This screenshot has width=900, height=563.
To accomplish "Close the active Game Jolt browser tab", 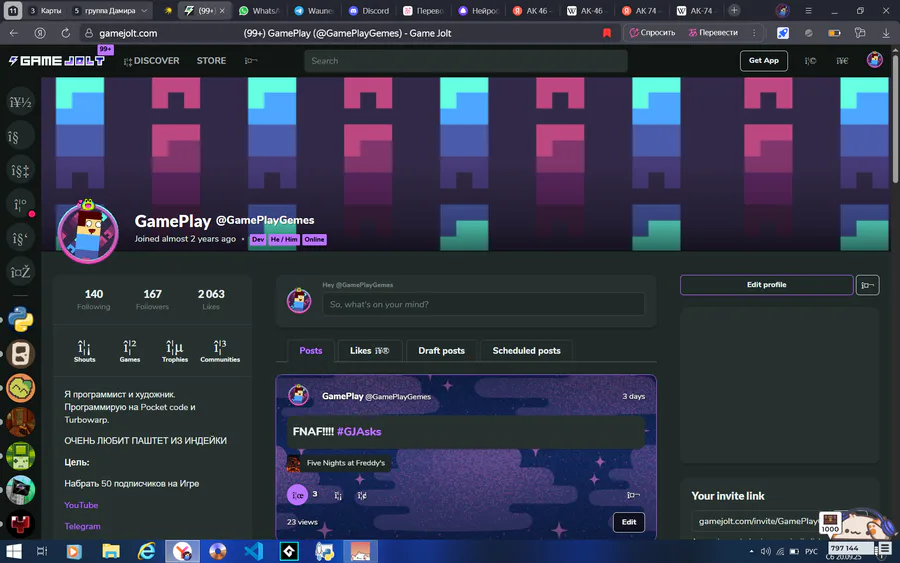I will 222,10.
